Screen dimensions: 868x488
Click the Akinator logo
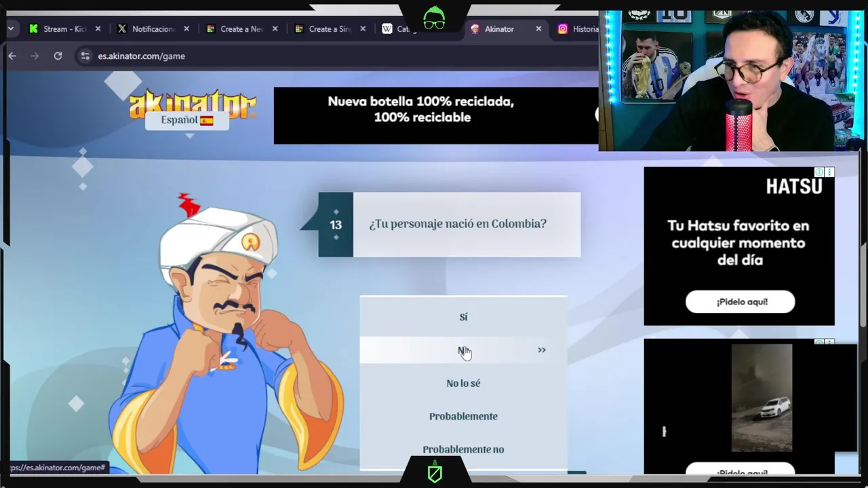(x=193, y=103)
